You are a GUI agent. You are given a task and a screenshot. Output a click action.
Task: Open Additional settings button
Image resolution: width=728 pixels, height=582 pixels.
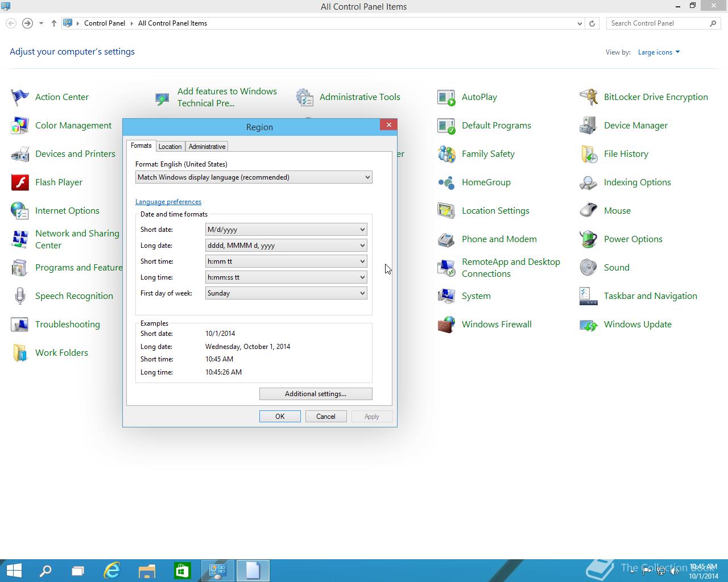click(x=316, y=394)
